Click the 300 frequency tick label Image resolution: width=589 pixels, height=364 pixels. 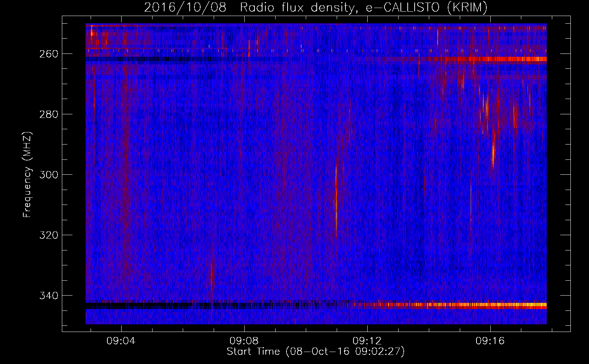(48, 175)
